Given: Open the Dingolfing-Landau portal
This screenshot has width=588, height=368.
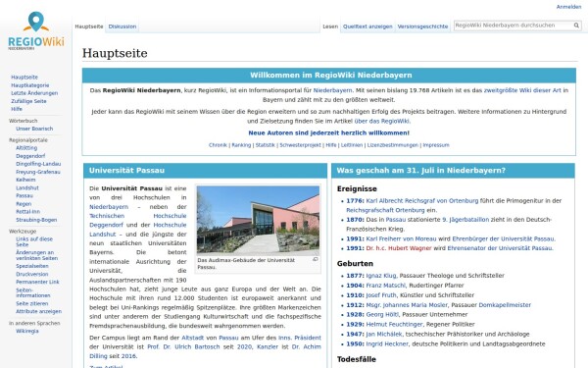Looking at the screenshot, I should click(x=38, y=164).
